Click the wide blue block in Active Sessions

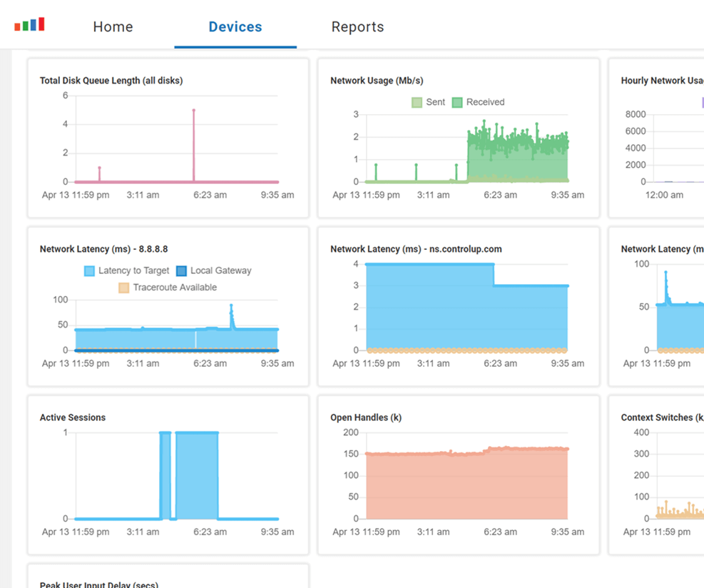tap(197, 475)
